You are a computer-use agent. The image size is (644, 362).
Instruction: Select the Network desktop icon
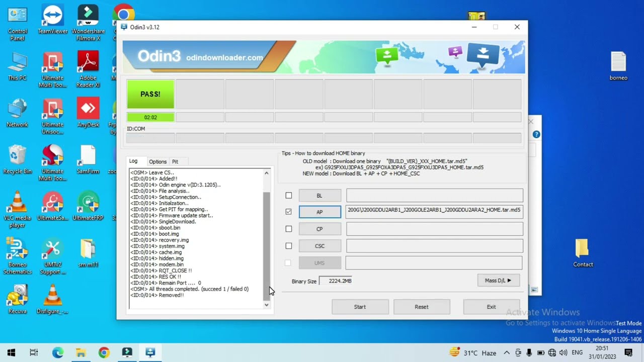click(x=17, y=113)
